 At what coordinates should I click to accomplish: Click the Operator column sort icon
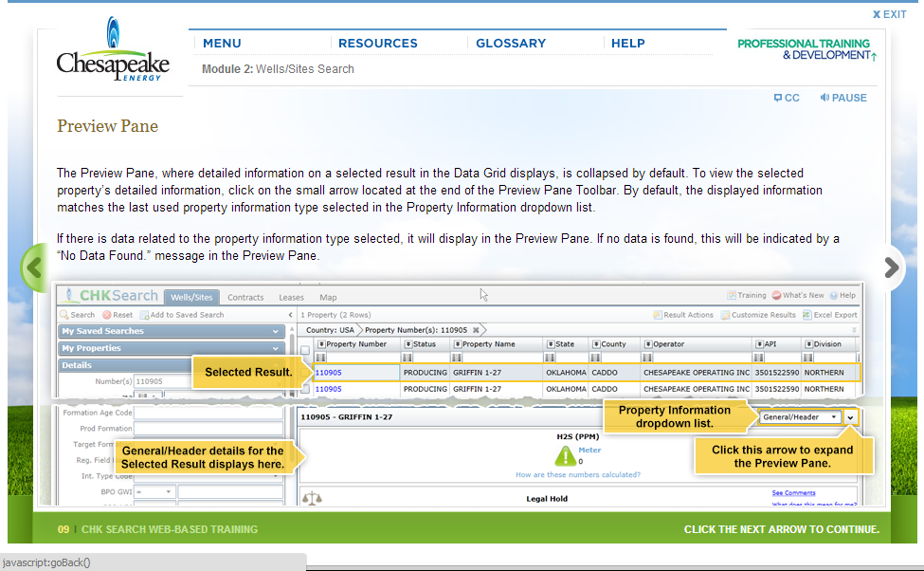coord(648,344)
